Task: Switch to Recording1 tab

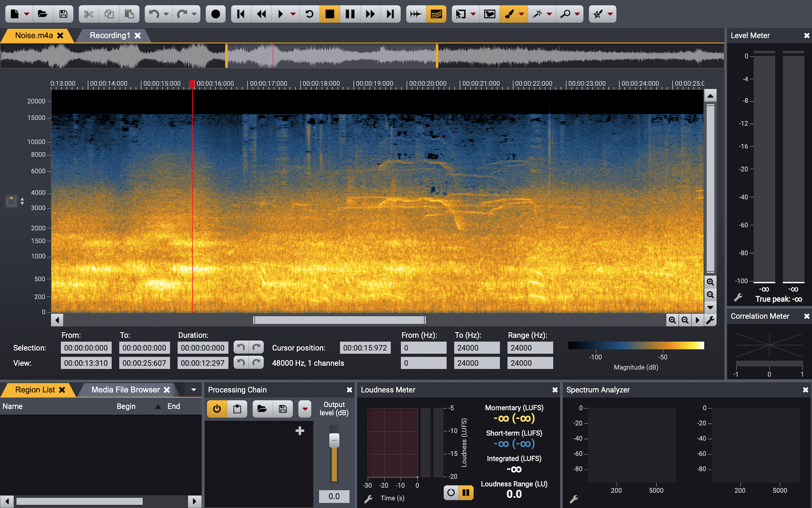Action: tap(110, 36)
